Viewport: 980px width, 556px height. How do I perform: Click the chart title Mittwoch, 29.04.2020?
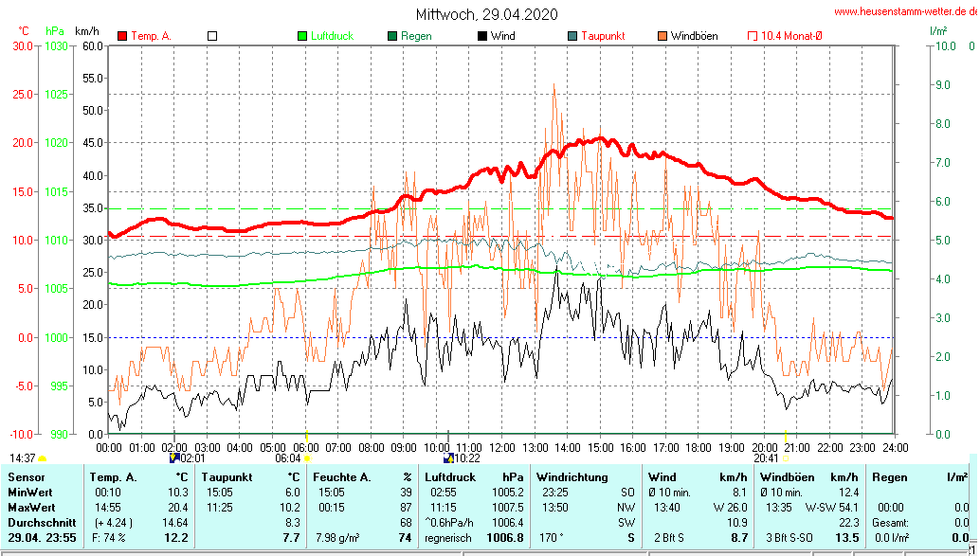pos(487,14)
